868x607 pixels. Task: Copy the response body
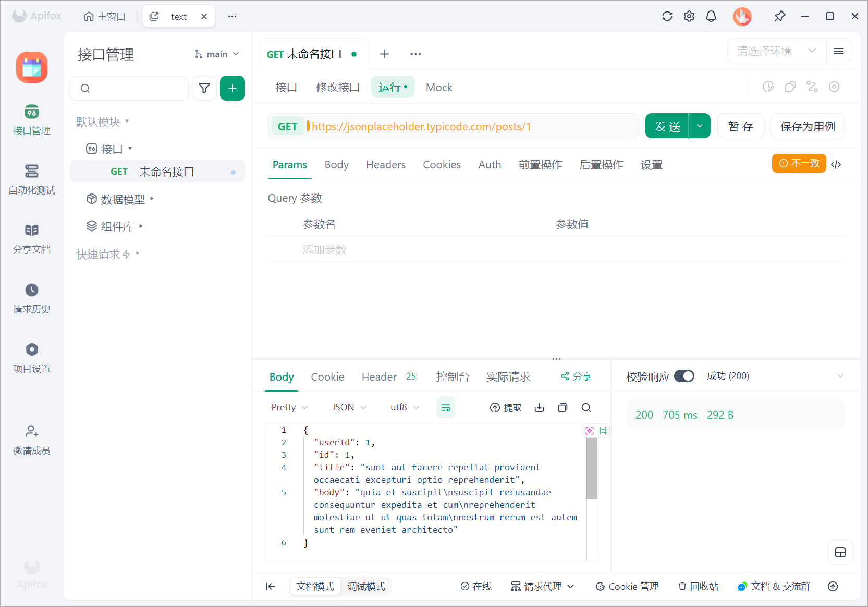click(563, 407)
